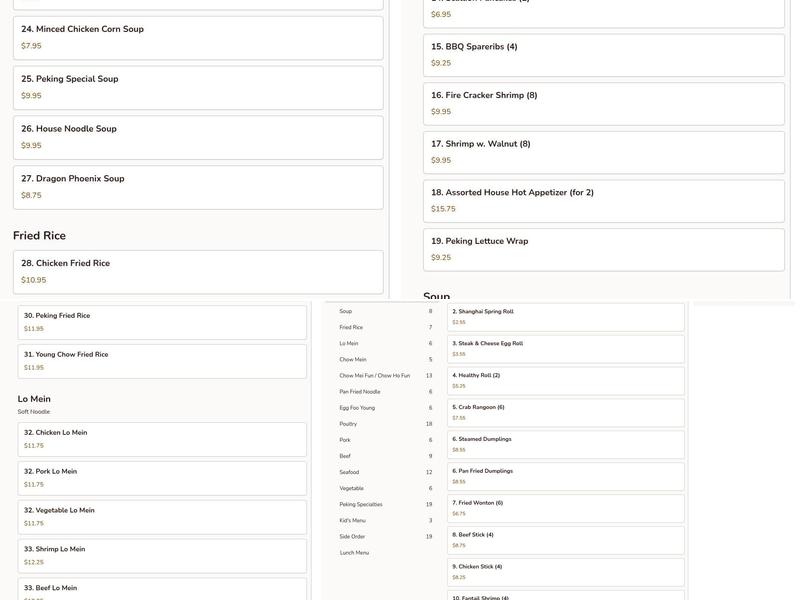The height and width of the screenshot is (600, 800).
Task: Select Dragon Phoenix Soup menu card
Action: [x=197, y=187]
